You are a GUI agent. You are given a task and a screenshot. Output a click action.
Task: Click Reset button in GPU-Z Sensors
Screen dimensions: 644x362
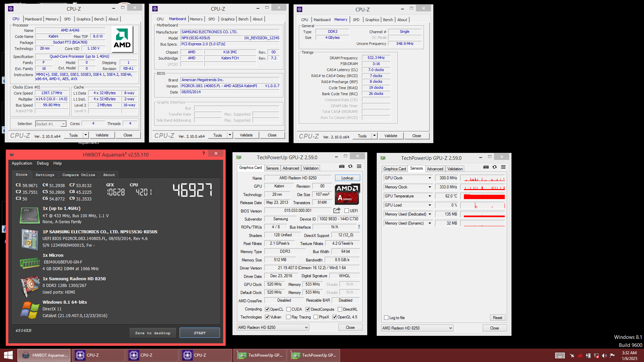[x=497, y=318]
